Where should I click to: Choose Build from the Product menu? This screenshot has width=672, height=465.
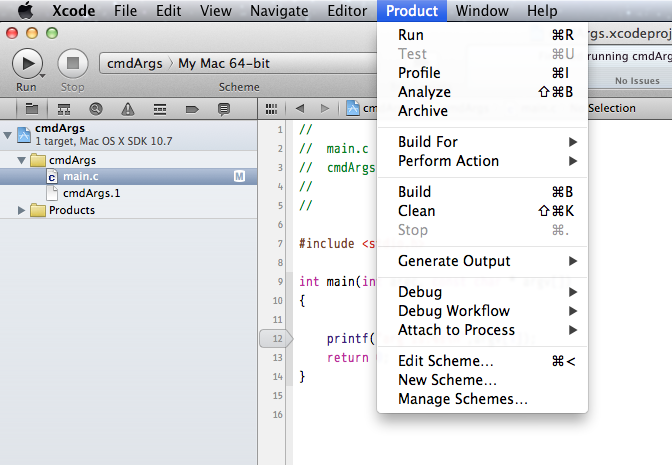pos(482,192)
